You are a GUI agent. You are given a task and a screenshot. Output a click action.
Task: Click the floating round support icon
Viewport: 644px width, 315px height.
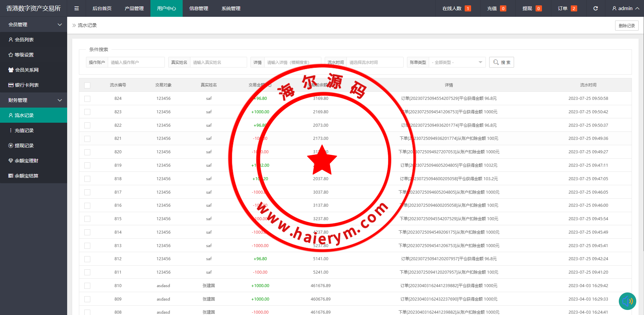tap(627, 301)
